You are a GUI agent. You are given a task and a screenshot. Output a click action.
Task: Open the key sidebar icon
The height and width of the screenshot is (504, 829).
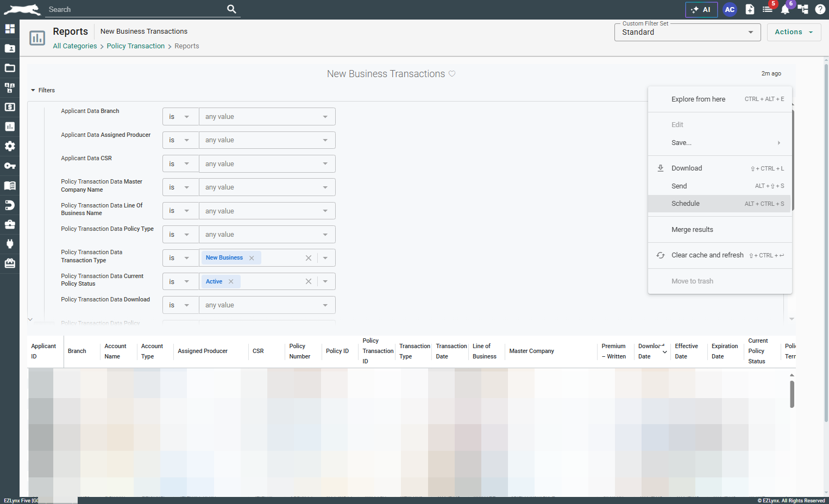[x=10, y=166]
